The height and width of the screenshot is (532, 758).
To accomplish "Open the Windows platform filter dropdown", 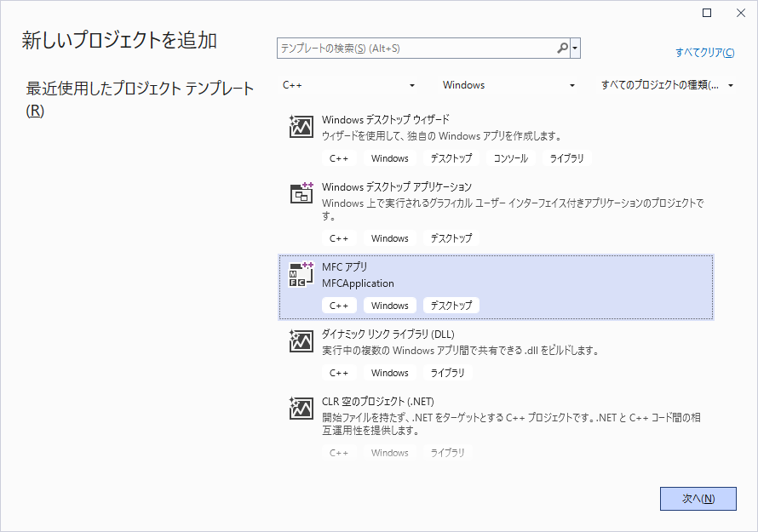I will [509, 85].
